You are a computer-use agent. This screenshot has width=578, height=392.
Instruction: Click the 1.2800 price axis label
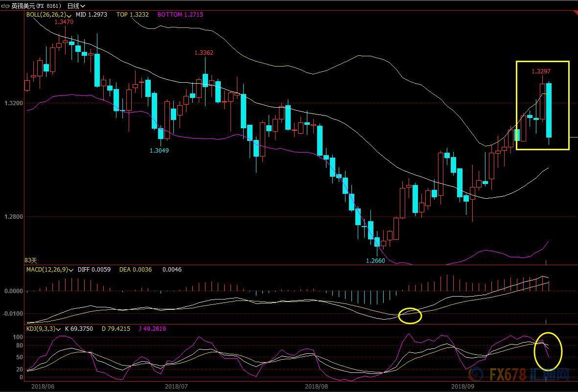[x=13, y=217]
